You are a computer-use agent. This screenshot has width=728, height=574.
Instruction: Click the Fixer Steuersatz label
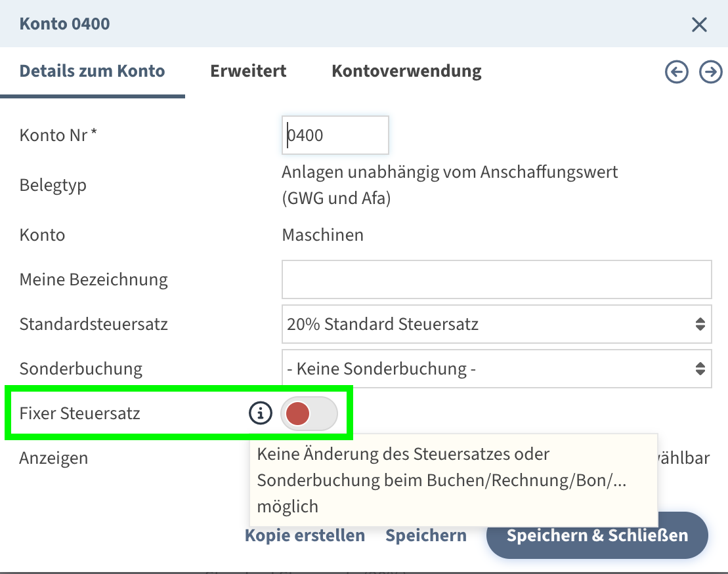[79, 413]
